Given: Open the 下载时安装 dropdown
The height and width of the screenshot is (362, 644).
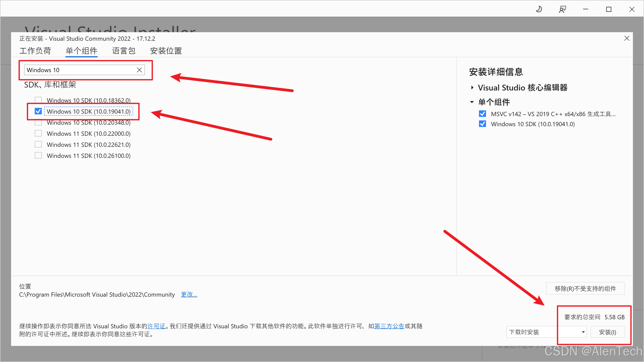Looking at the screenshot, I should (546, 332).
